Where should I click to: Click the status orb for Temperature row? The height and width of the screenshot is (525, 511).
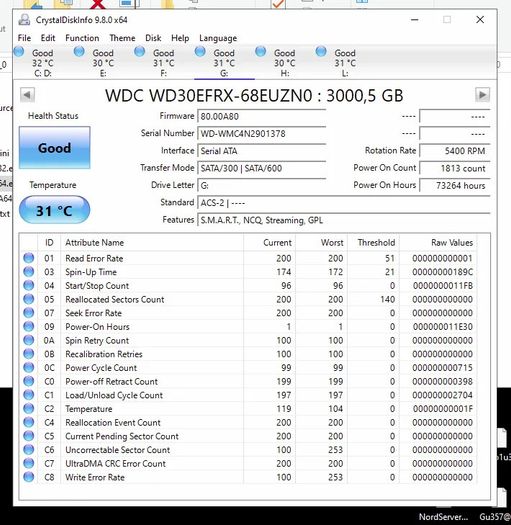29,408
